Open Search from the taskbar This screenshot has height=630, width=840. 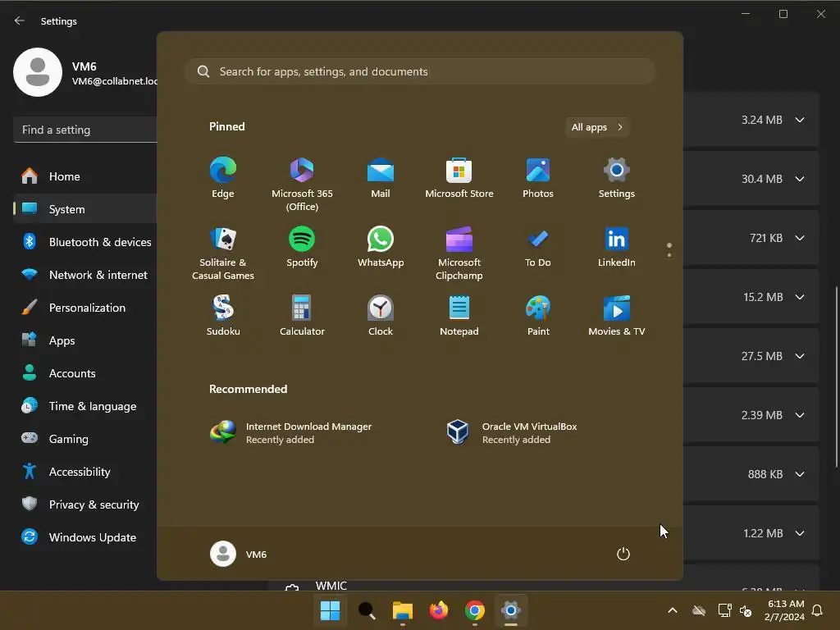pyautogui.click(x=367, y=610)
